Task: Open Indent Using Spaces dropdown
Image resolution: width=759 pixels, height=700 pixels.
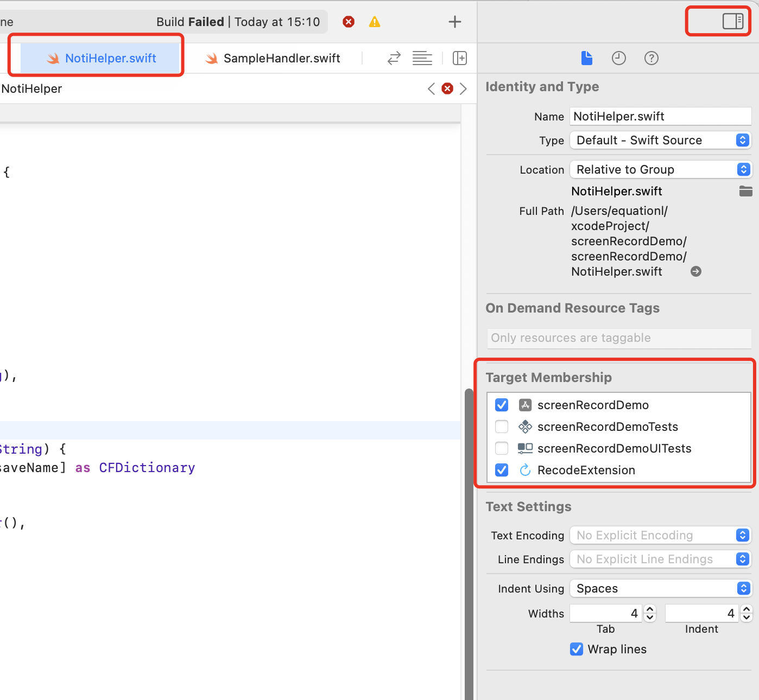Action: (660, 588)
